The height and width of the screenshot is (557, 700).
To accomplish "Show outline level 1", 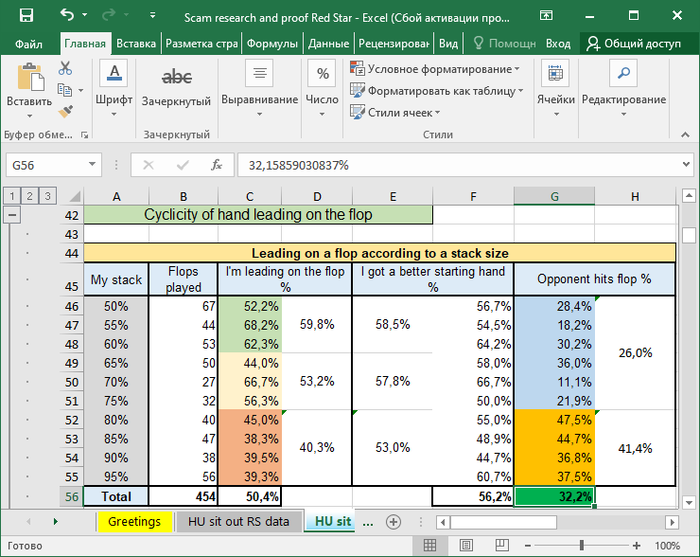I will [12, 195].
